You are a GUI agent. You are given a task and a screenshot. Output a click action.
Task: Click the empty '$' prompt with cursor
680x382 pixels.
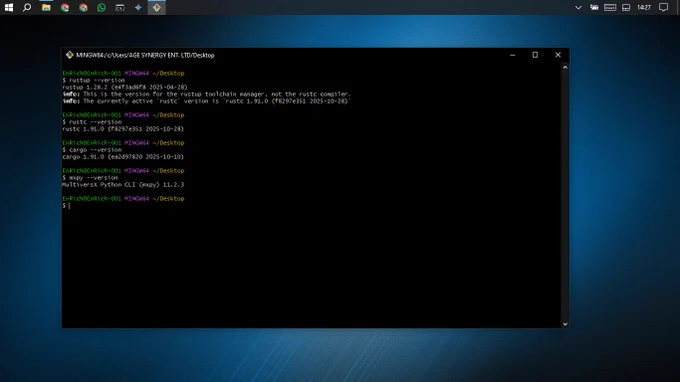pyautogui.click(x=66, y=206)
